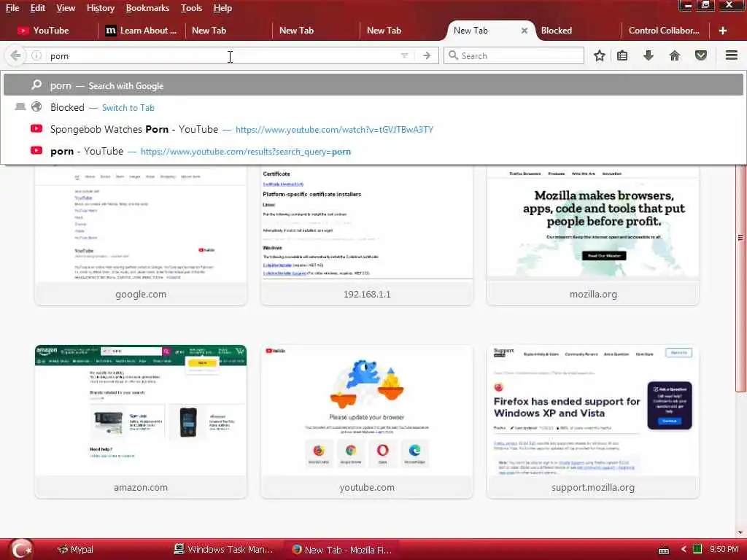
Task: Go to Home page icon
Action: point(675,55)
